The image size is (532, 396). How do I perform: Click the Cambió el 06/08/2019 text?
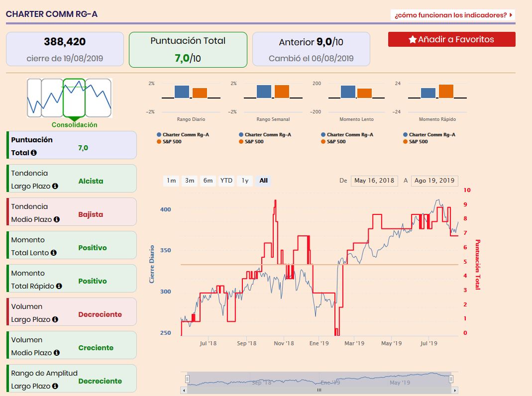pyautogui.click(x=311, y=58)
